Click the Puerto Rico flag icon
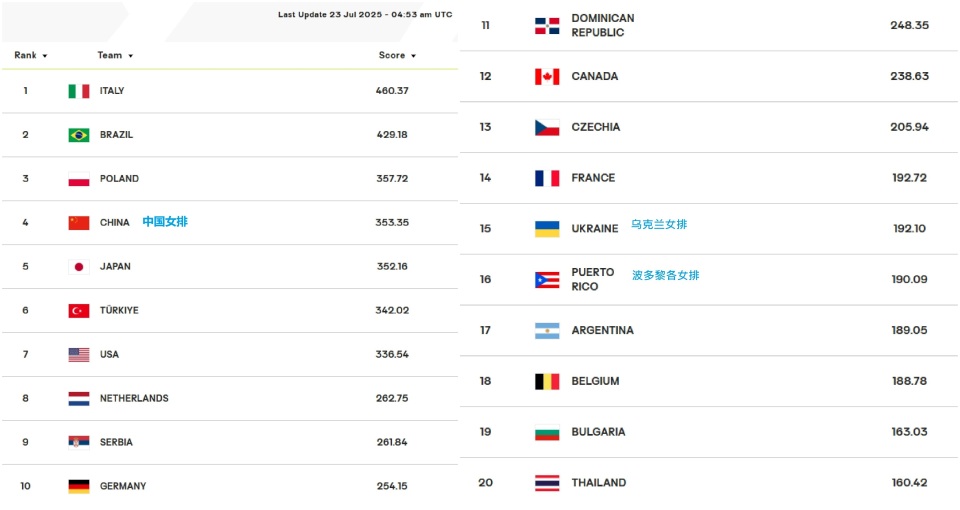 pyautogui.click(x=547, y=280)
